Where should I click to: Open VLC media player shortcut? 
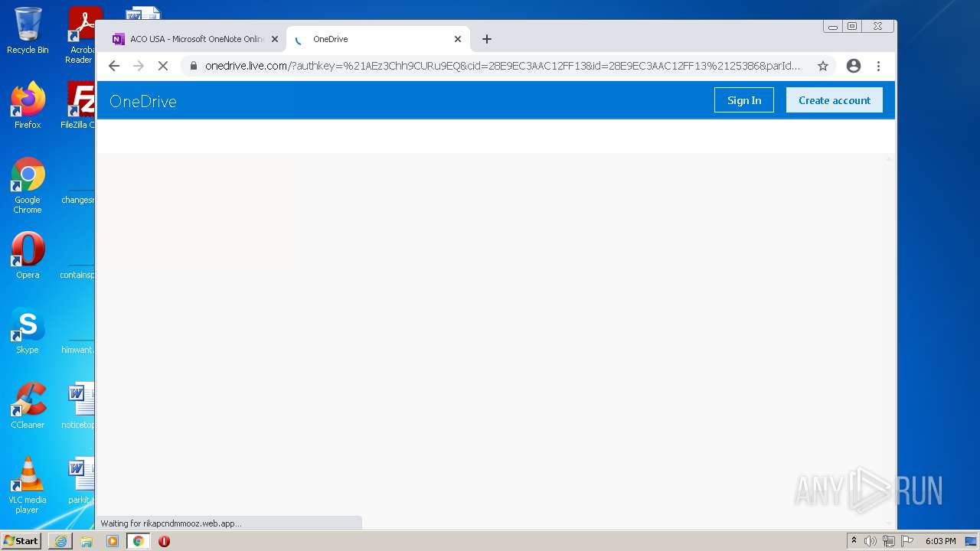[28, 485]
